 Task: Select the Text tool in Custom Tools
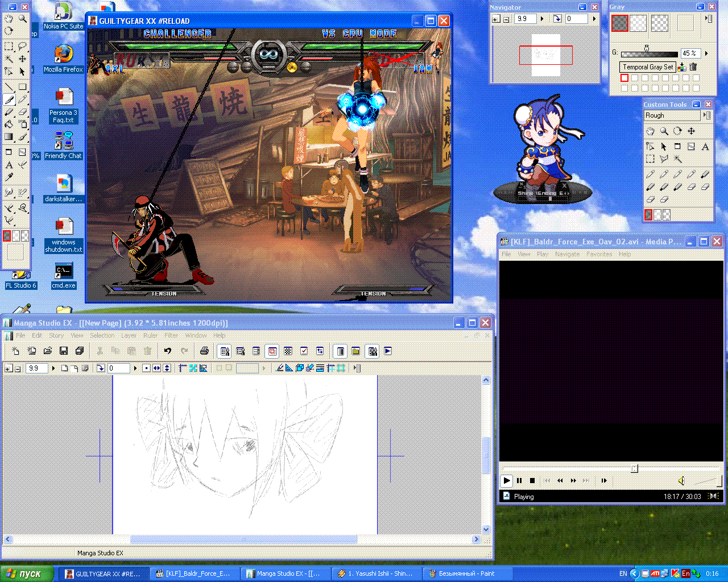705,147
